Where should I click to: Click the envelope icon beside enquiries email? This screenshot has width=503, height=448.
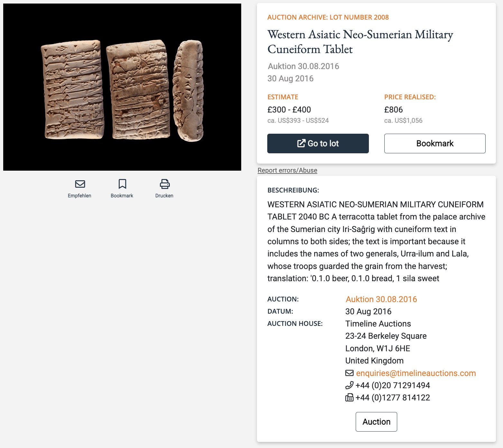pos(349,373)
